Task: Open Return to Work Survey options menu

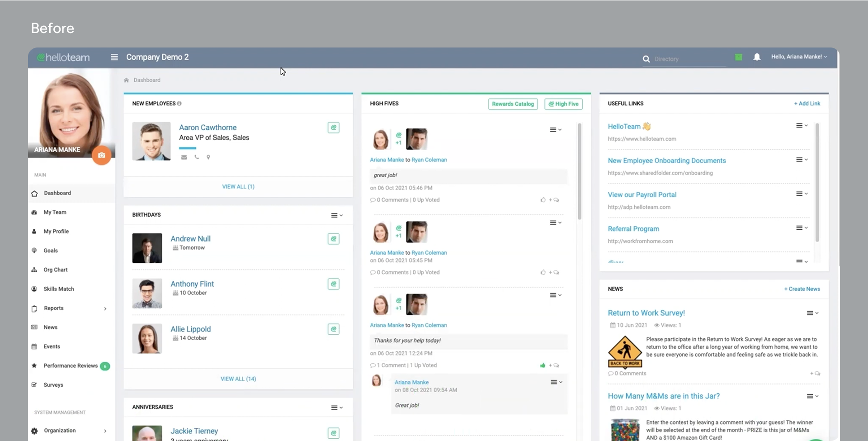Action: click(x=813, y=313)
